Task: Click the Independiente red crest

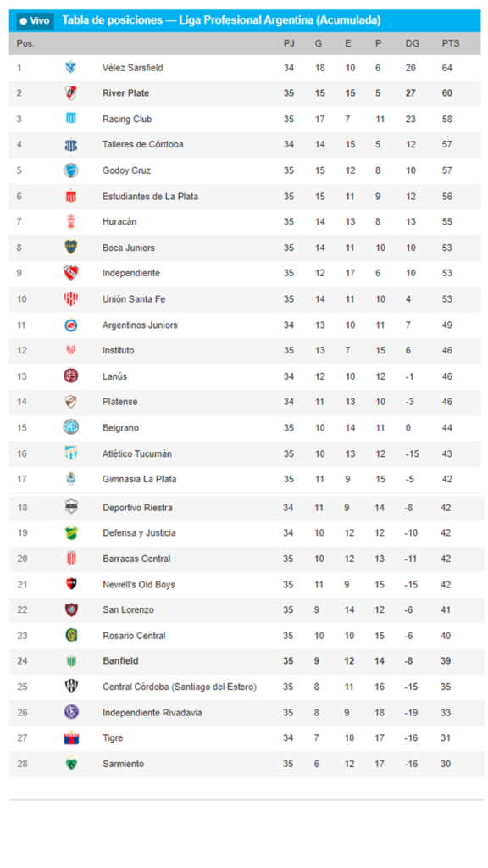Action: (71, 273)
